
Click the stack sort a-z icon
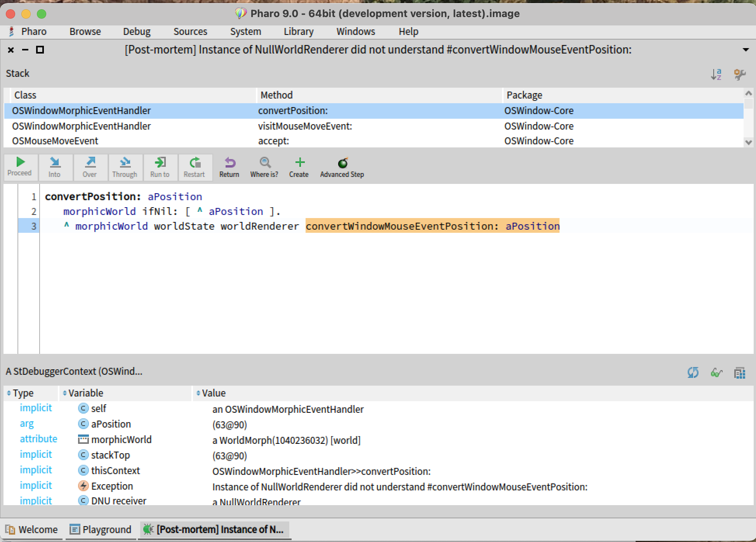coord(716,74)
